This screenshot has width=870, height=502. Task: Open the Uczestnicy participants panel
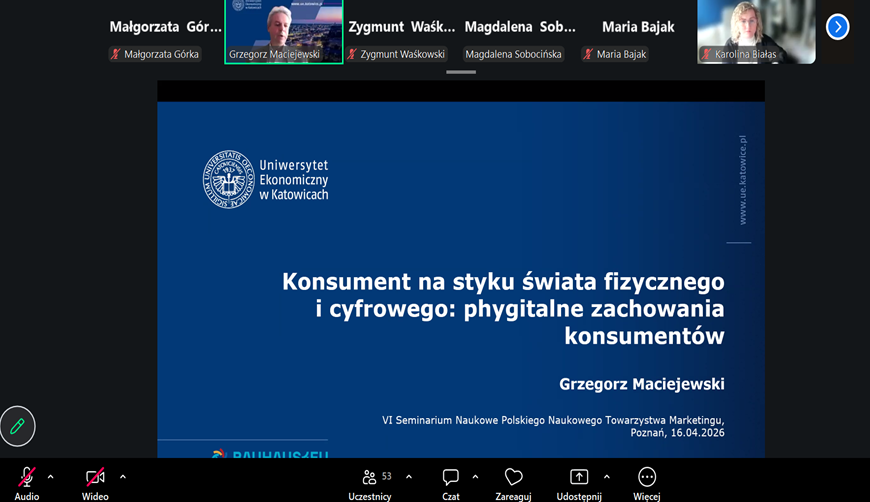tap(370, 477)
